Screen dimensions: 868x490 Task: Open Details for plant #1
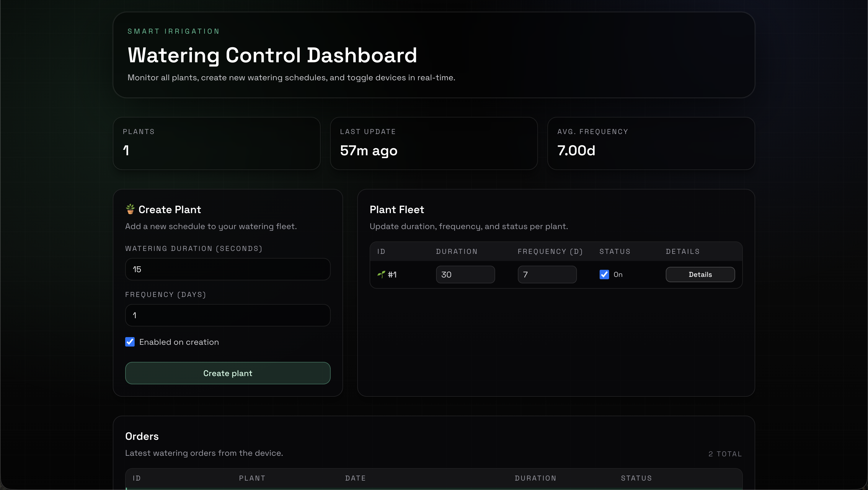[x=700, y=274]
